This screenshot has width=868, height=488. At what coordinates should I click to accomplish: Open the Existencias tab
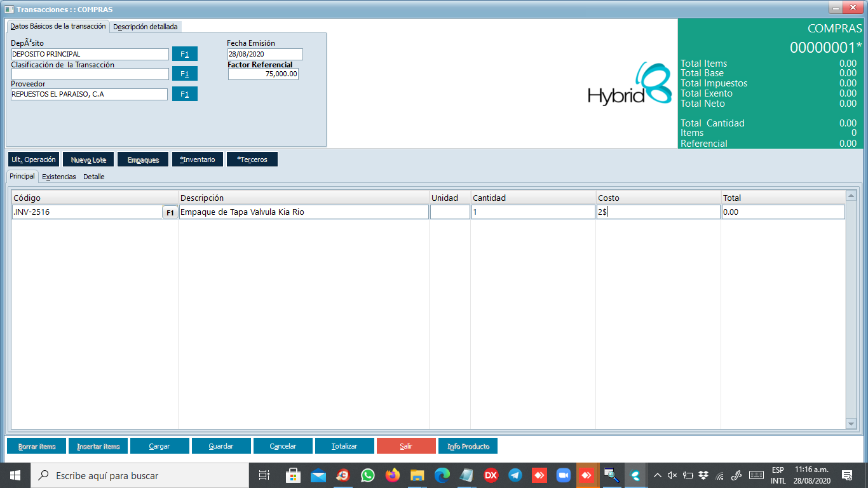coord(59,177)
